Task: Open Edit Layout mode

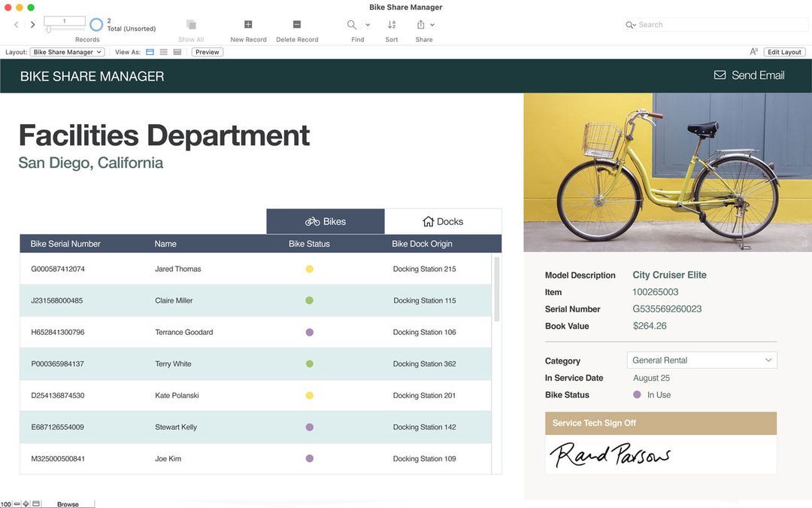Action: point(784,52)
